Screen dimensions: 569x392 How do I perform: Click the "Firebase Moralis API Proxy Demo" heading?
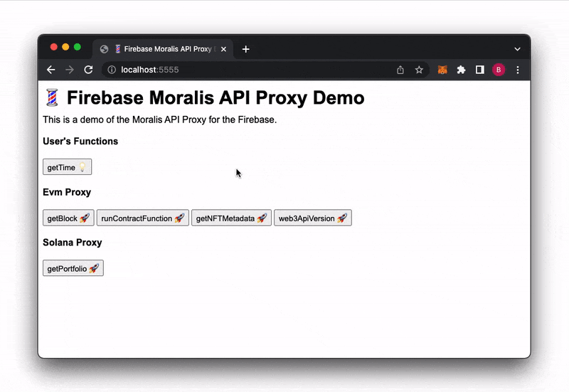click(x=216, y=97)
